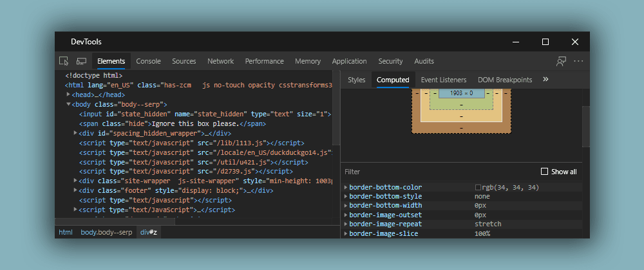Viewport: 644px width, 270px height.
Task: Expand border-bottom-width property
Action: pos(346,205)
